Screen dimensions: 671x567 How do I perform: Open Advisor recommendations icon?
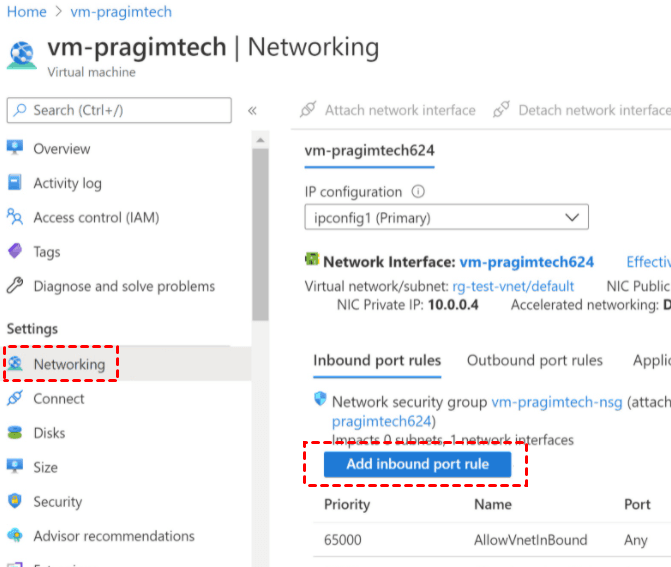click(x=15, y=536)
